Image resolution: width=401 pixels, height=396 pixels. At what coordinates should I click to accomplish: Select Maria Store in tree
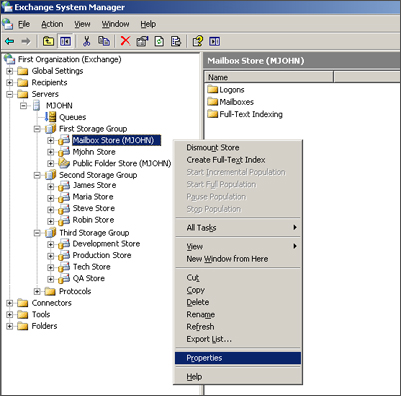pos(93,197)
